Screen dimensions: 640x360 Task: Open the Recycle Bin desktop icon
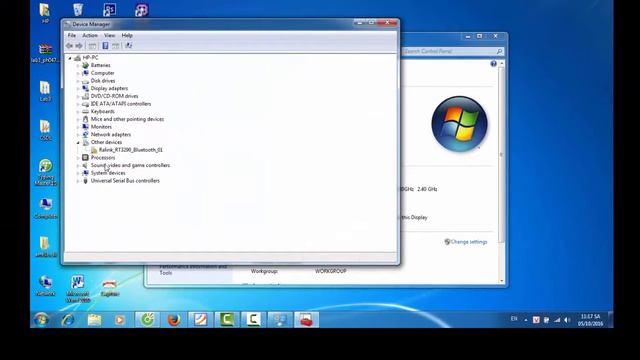78,9
